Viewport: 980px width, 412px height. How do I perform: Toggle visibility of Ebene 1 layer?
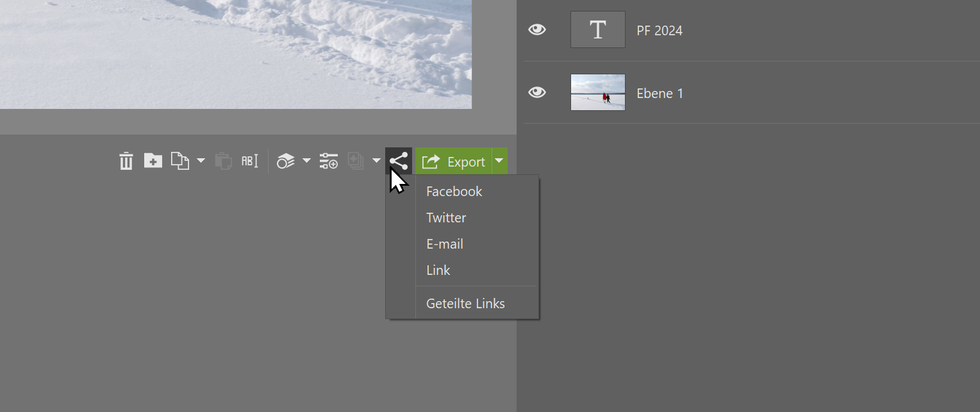click(537, 93)
